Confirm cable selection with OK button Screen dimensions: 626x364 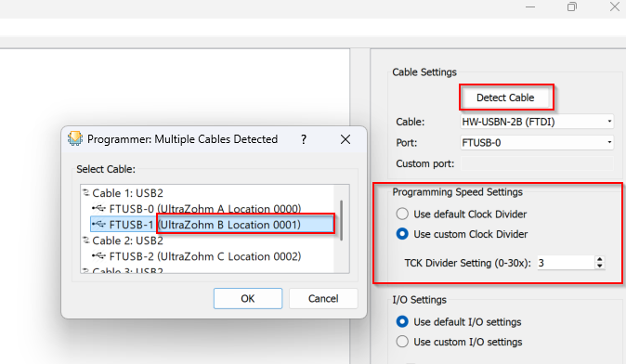click(x=248, y=299)
